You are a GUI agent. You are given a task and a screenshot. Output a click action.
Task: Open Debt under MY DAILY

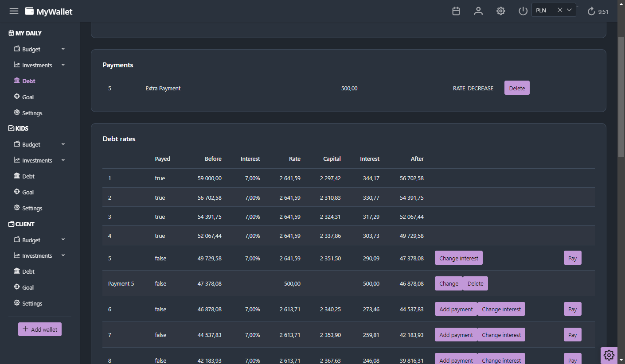(24, 81)
